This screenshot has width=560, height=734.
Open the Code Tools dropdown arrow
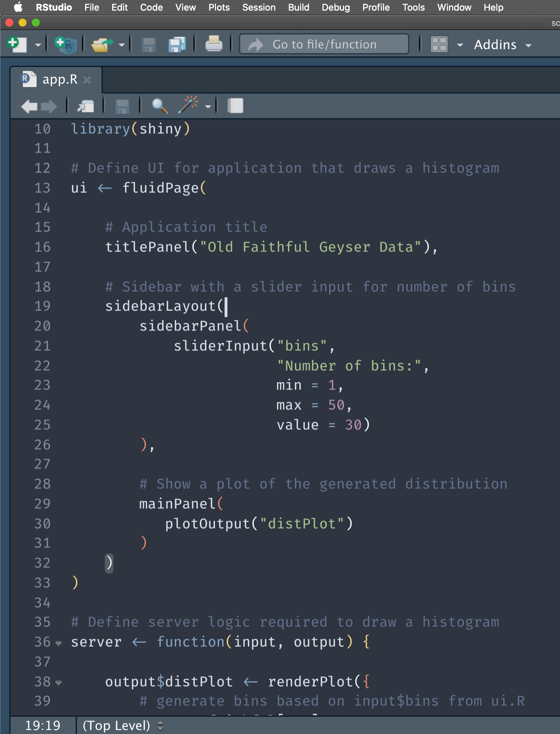pos(208,107)
